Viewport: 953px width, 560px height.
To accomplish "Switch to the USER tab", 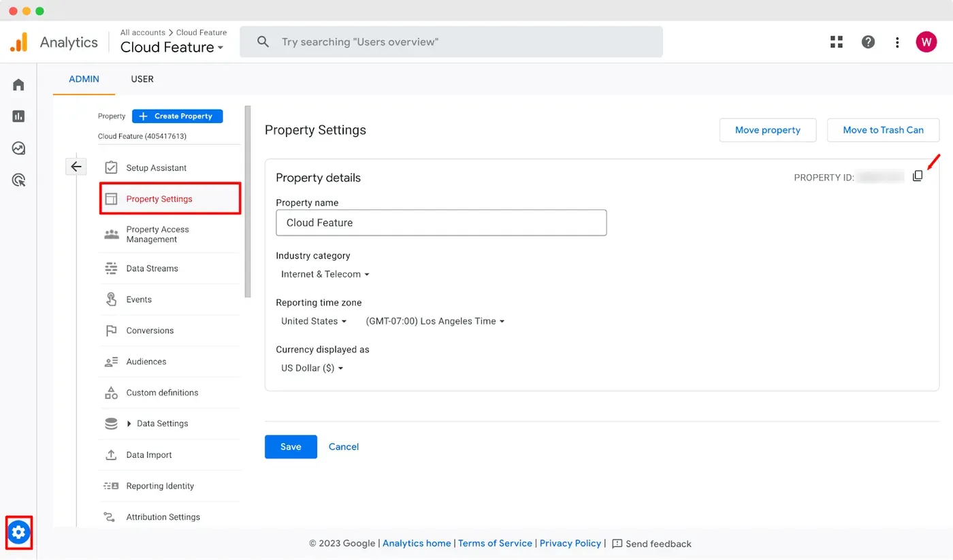I will [x=142, y=79].
